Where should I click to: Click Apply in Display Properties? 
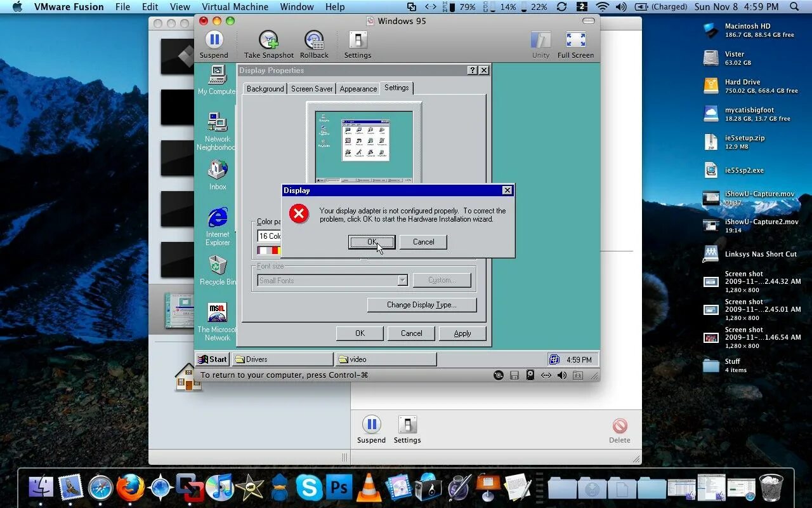click(462, 333)
